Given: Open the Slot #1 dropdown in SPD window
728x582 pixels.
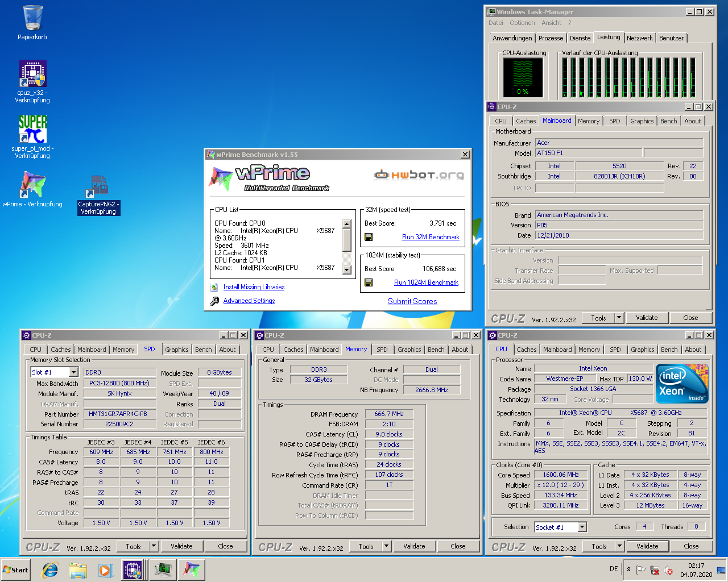Looking at the screenshot, I should coord(73,372).
